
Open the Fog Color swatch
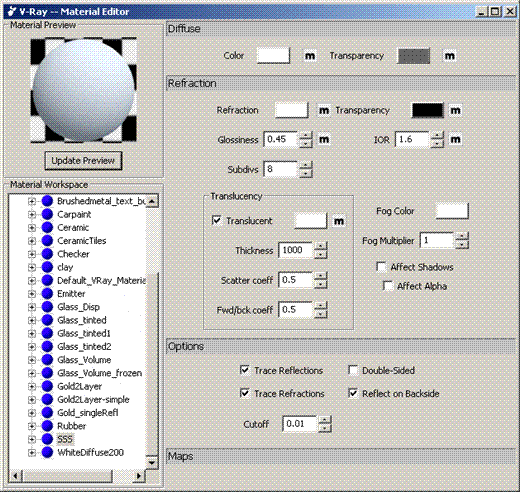click(452, 211)
